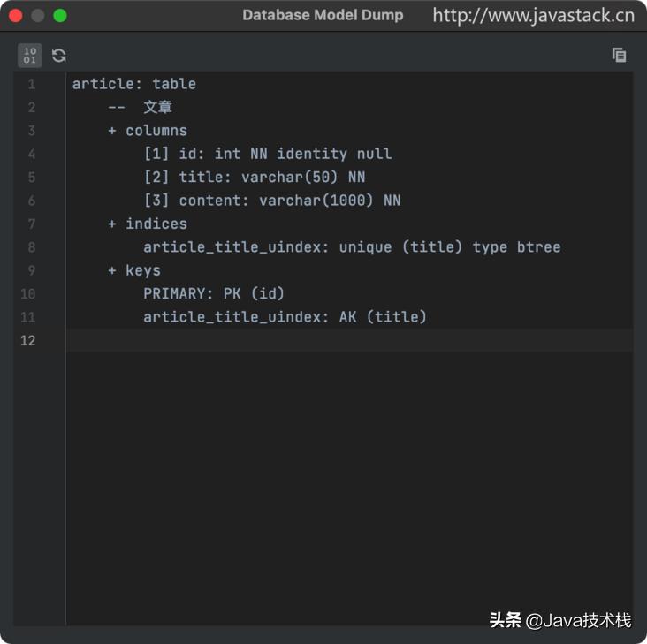The width and height of the screenshot is (647, 644).
Task: Click the 'article: table' line
Action: (x=134, y=84)
